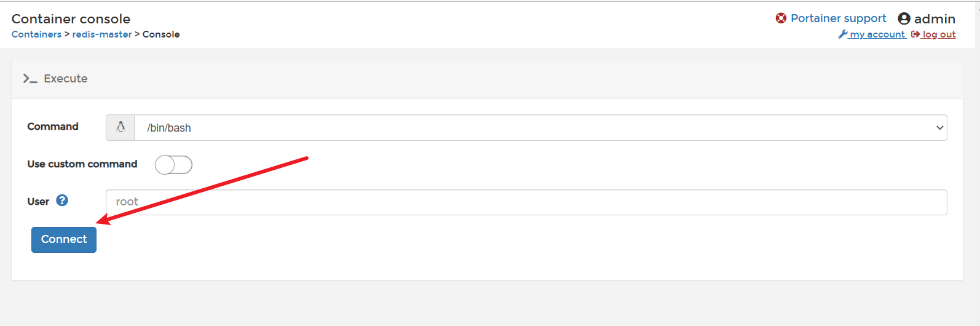The height and width of the screenshot is (326, 980).
Task: Go to Containers in the breadcrumb
Action: point(36,34)
